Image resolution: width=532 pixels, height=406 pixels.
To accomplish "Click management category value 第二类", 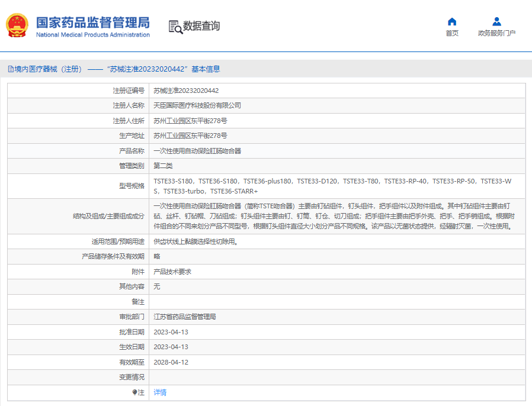I will coord(163,166).
